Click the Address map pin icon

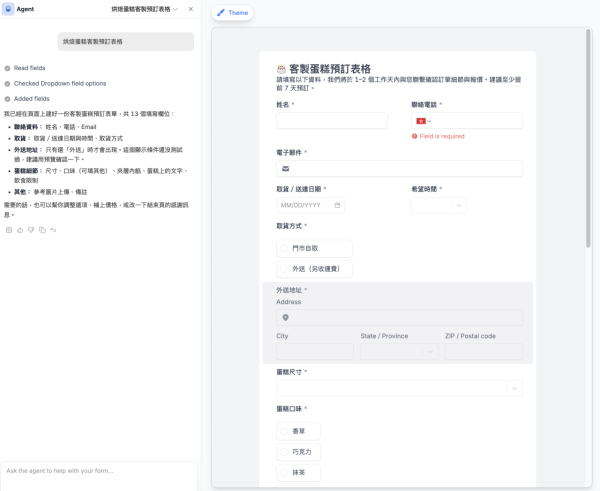pos(285,317)
